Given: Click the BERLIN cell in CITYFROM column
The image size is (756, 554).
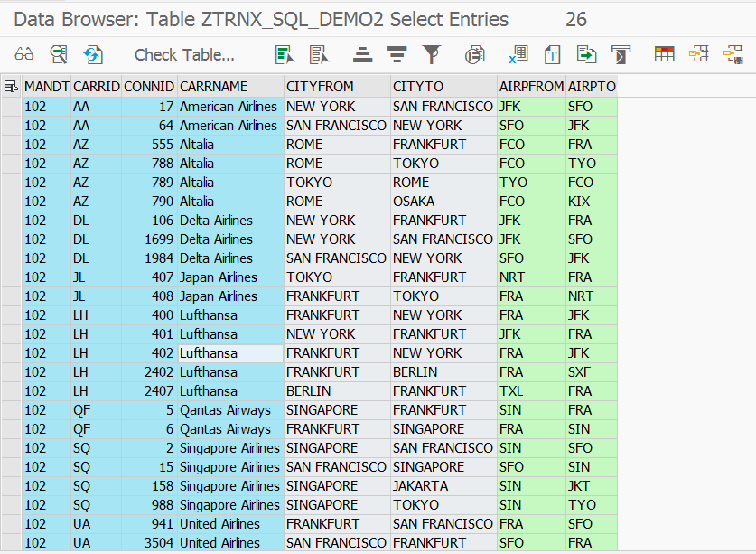Looking at the screenshot, I should point(337,391).
